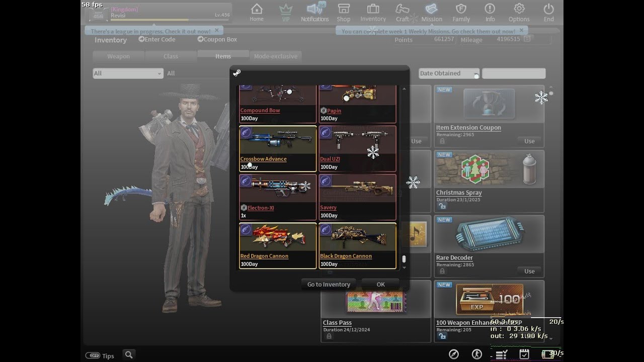Screen dimensions: 644x362
Task: Click the dialog scrollbar thumb
Action: (x=404, y=259)
